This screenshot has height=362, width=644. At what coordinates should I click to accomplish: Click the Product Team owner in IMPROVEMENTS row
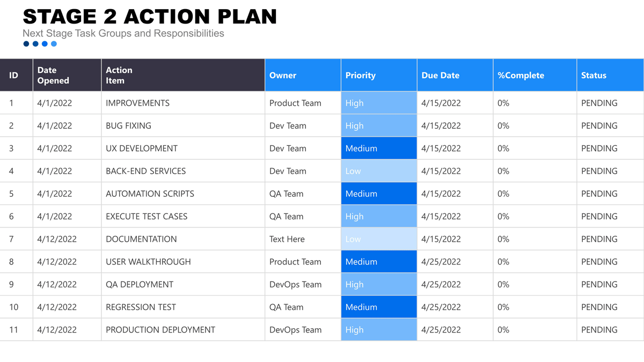pyautogui.click(x=295, y=103)
